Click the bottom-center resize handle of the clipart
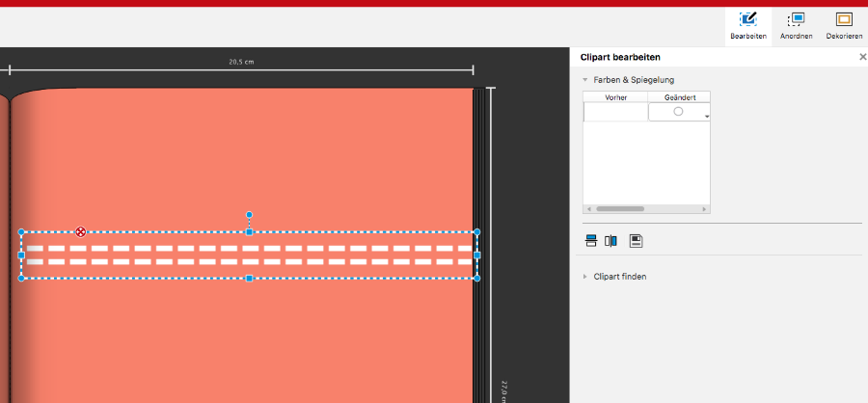The width and height of the screenshot is (868, 403). (249, 278)
